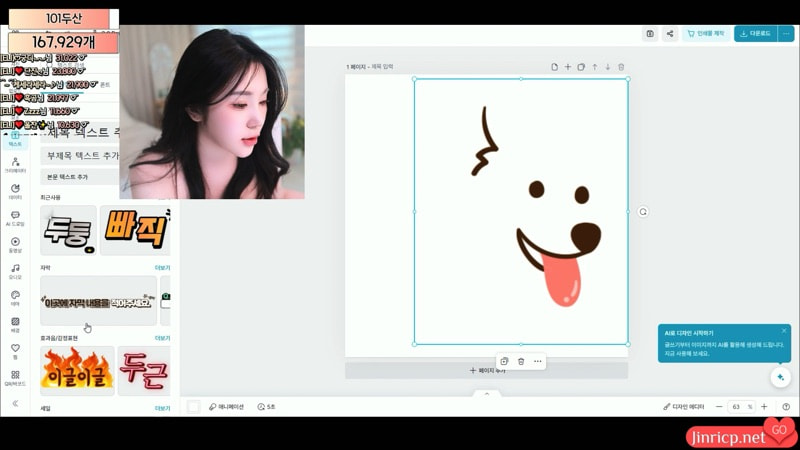Image resolution: width=800 pixels, height=450 pixels.
Task: Open the help question mark icon
Action: point(786,407)
